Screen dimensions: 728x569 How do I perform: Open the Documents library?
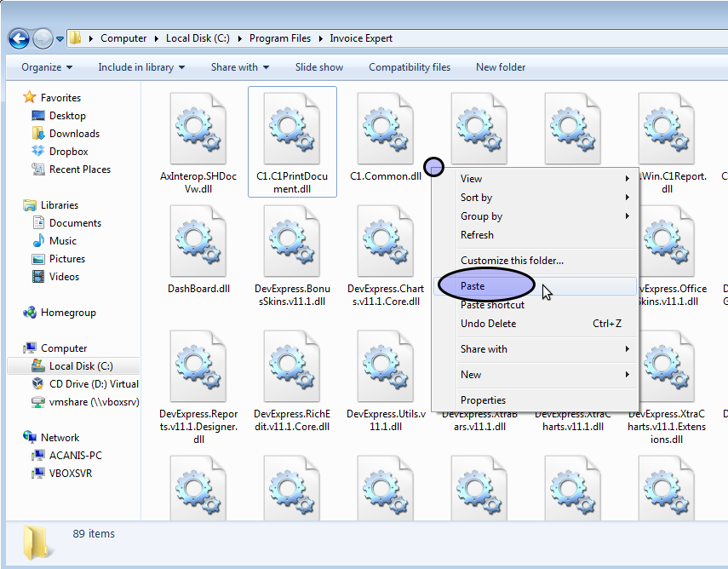[75, 223]
